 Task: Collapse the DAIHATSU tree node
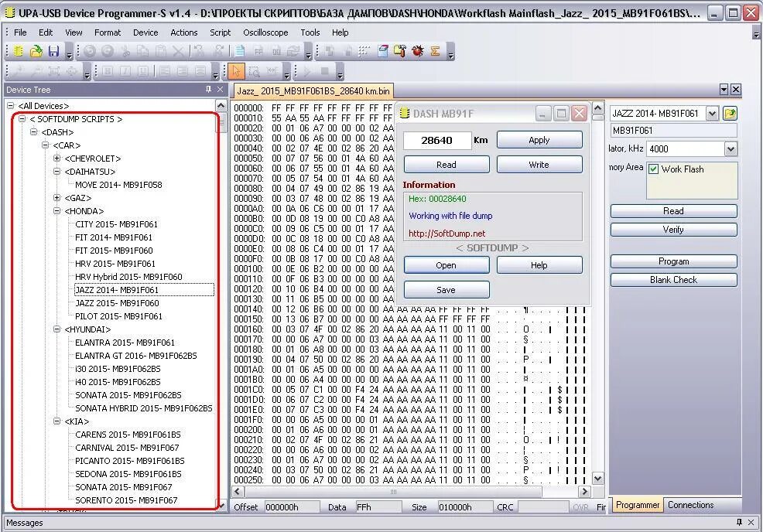[57, 171]
